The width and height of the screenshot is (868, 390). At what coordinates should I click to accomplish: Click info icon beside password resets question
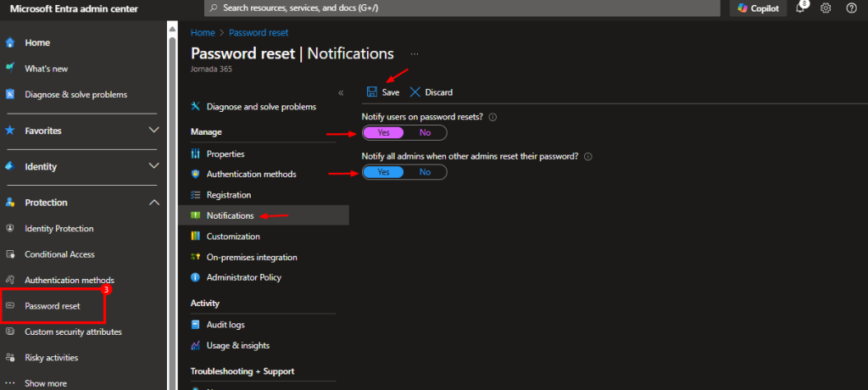click(x=492, y=117)
